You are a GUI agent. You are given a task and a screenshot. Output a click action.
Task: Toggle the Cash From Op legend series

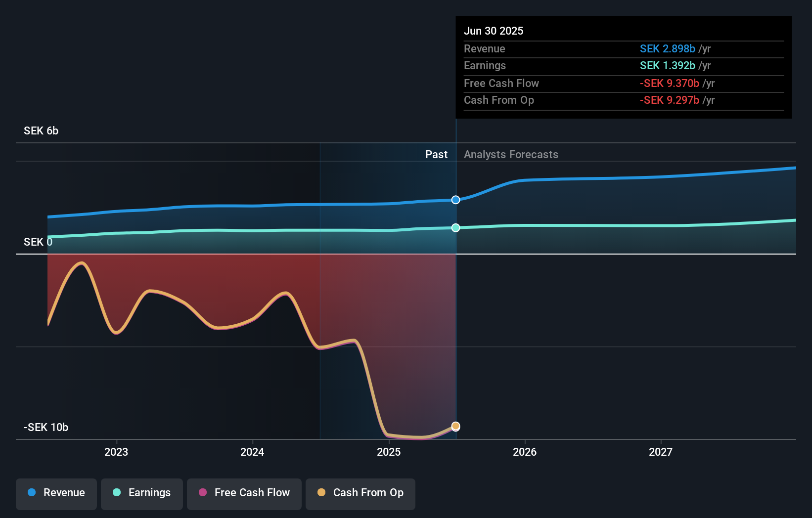pos(361,493)
